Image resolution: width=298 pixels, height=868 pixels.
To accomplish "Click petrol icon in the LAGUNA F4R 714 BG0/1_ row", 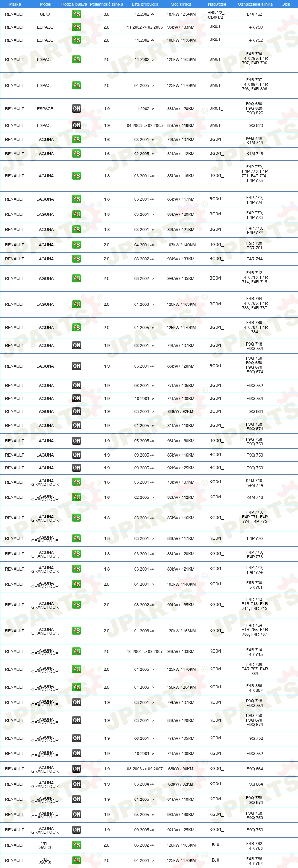I will 77,259.
